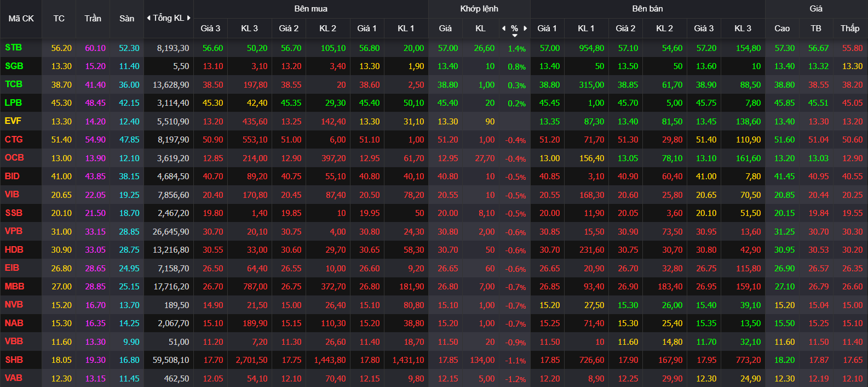868x387 pixels.
Task: Select the VAB ticker
Action: [x=14, y=378]
